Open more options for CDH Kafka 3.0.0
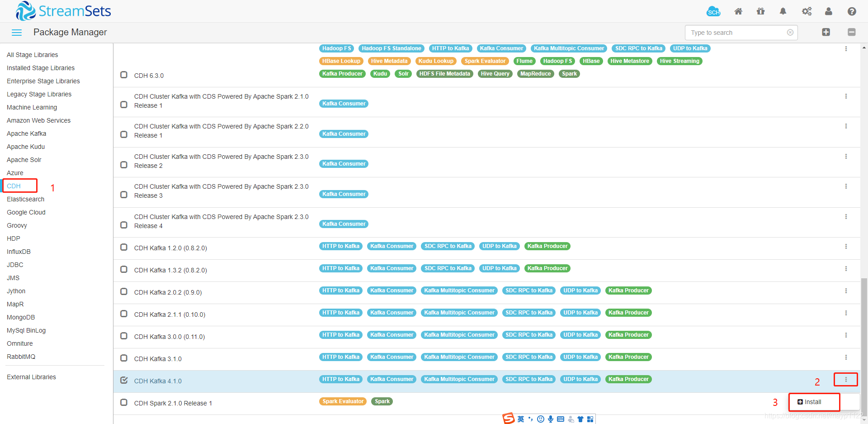The image size is (868, 424). (x=846, y=335)
